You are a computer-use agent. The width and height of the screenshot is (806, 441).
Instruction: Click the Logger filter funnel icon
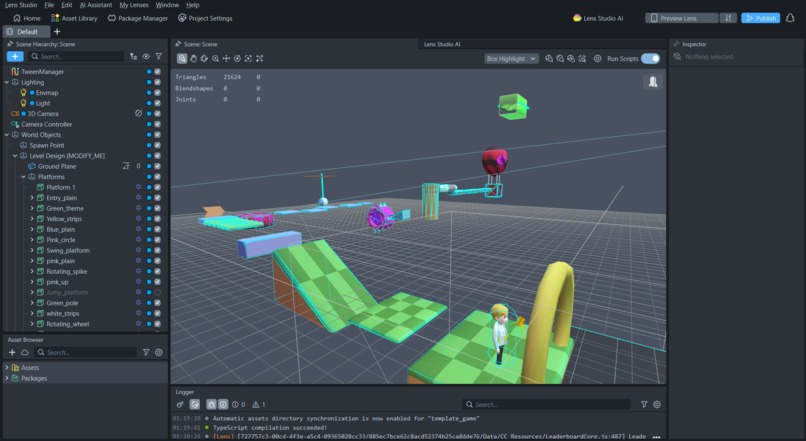[x=644, y=405]
